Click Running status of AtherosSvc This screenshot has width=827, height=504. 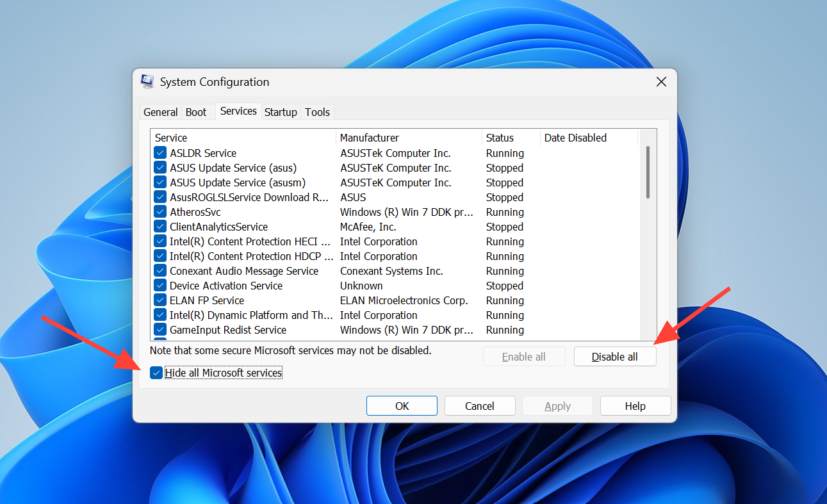click(505, 212)
